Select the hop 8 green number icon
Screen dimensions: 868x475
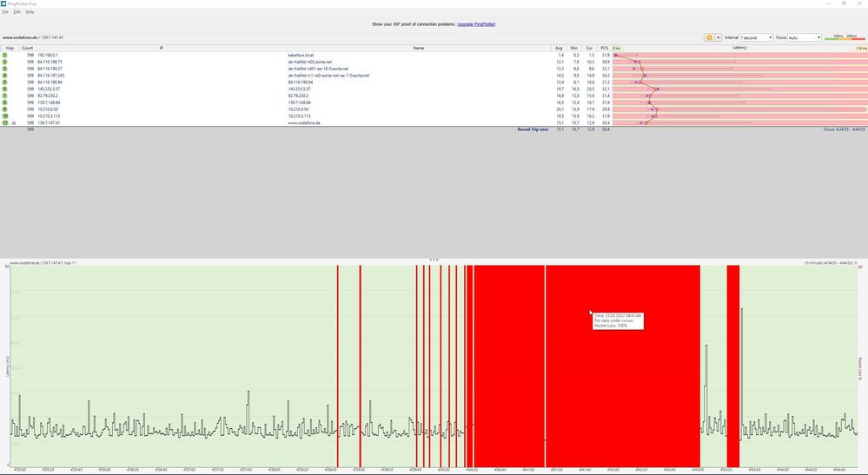tap(5, 102)
